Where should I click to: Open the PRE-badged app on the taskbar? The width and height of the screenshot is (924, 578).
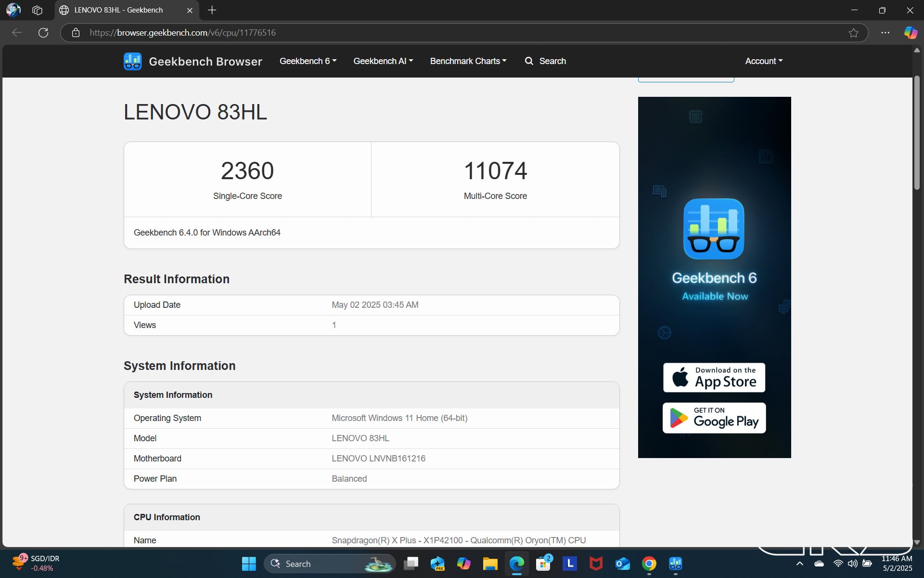[437, 564]
